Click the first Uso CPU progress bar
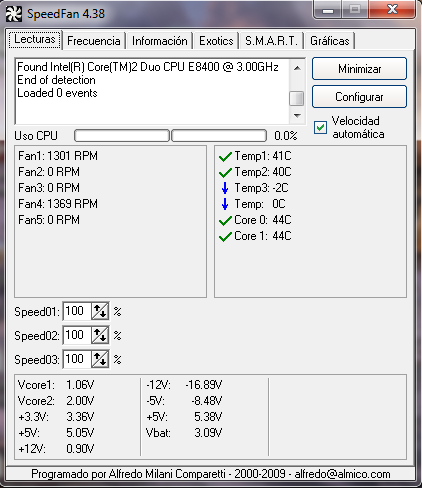422x488 pixels. coord(122,136)
